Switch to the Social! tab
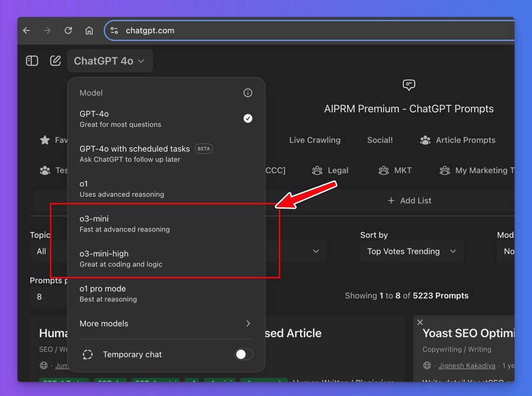 [x=380, y=140]
